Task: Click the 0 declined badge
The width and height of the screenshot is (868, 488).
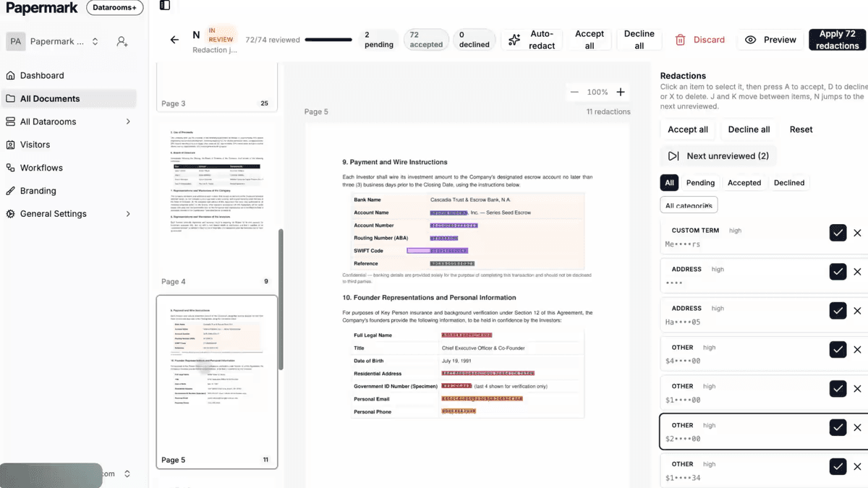Action: click(474, 40)
